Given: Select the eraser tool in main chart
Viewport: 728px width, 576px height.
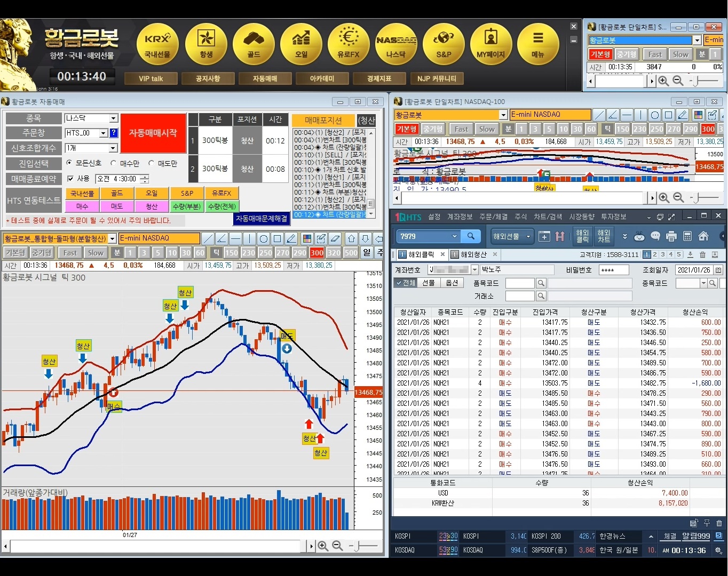Looking at the screenshot, I should 335,238.
